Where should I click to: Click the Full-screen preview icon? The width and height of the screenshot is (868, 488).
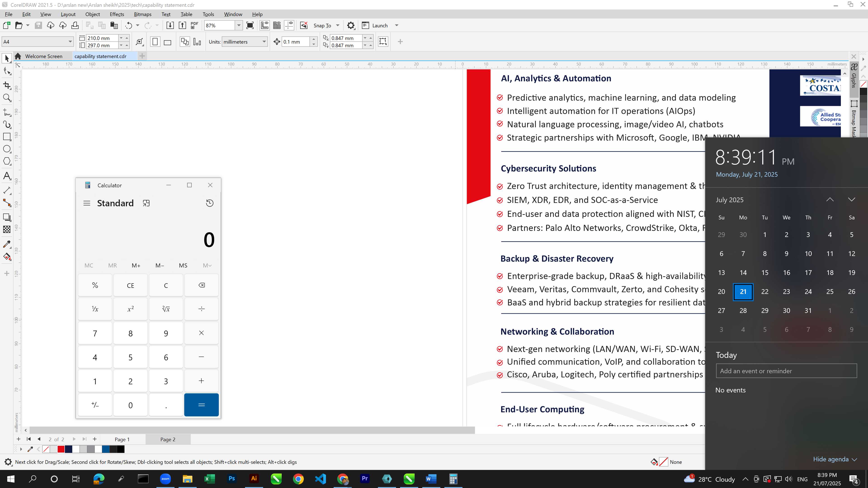pyautogui.click(x=250, y=26)
